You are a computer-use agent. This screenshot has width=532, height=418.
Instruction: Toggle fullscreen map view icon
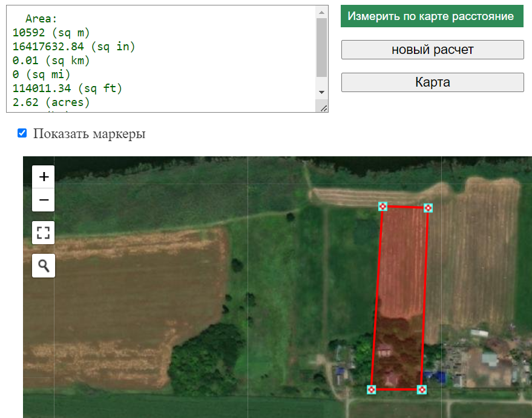[44, 233]
